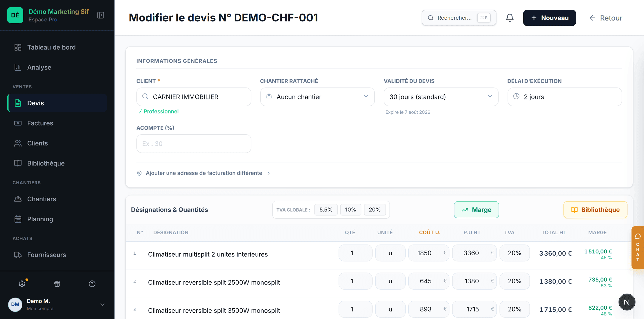
Task: Set global TVA to 10%
Action: [350, 210]
